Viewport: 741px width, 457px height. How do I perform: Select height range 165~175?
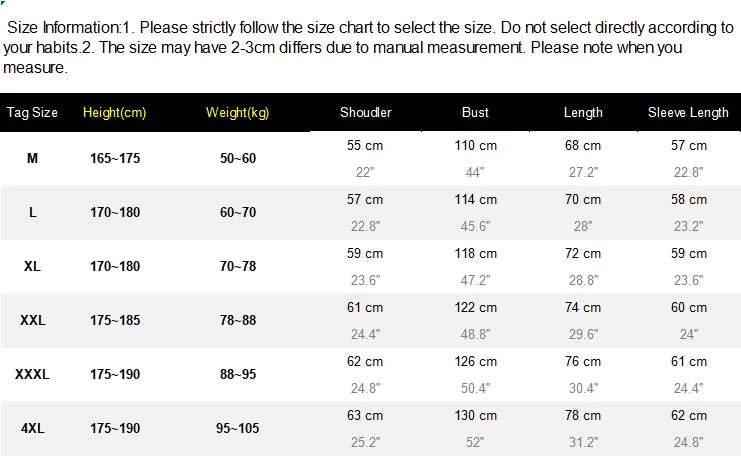tap(115, 158)
